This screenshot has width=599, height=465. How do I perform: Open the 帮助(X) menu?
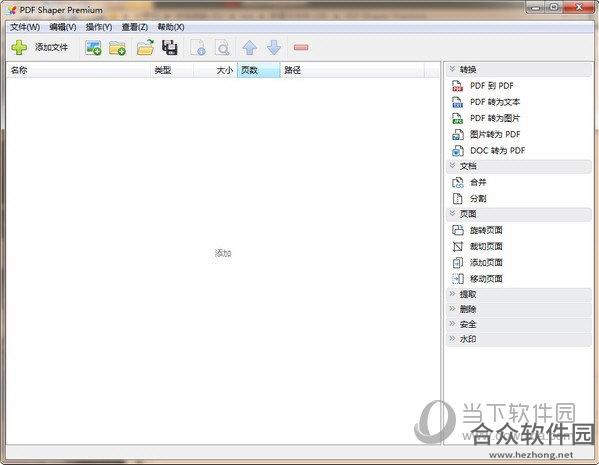(x=171, y=27)
